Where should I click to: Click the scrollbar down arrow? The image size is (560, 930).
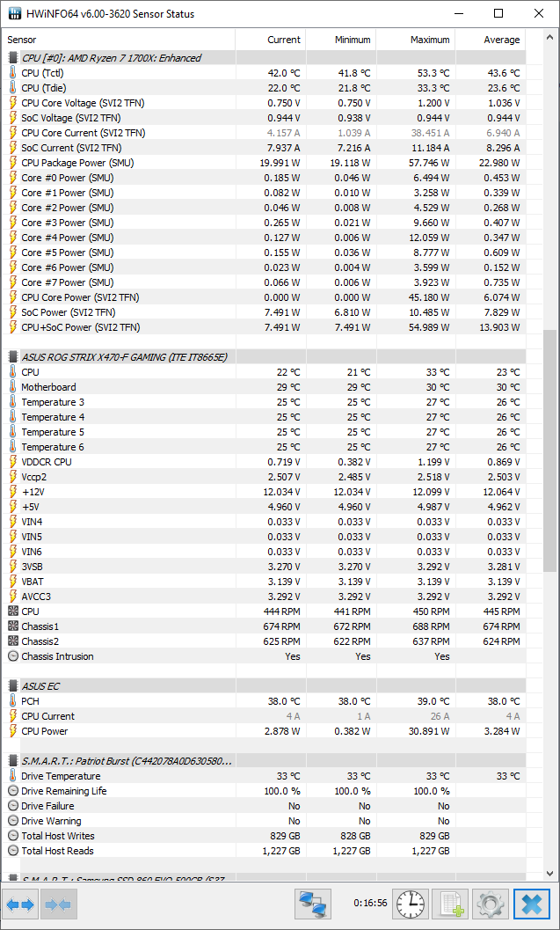pyautogui.click(x=549, y=875)
